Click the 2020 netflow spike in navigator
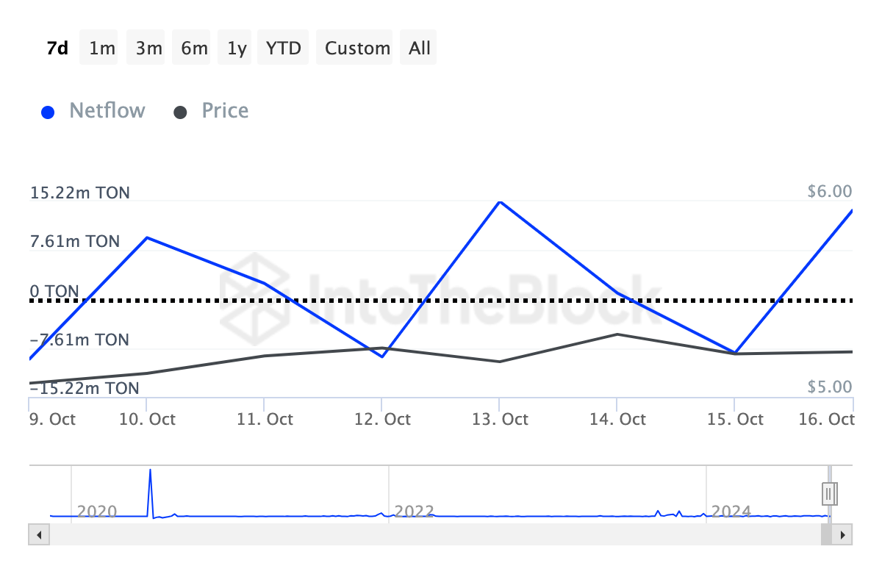The image size is (882, 588). 151,470
